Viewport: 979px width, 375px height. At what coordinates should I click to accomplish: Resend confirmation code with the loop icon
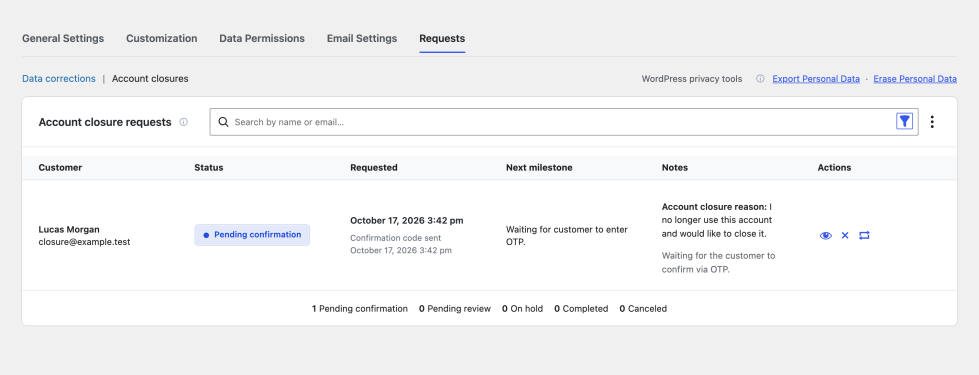click(x=864, y=235)
